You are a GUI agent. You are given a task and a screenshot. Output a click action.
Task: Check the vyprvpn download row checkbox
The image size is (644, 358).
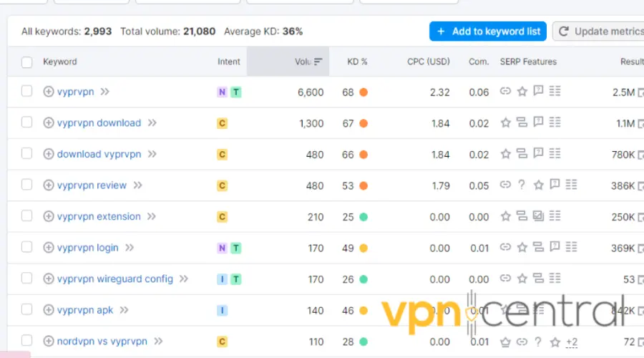pos(26,122)
